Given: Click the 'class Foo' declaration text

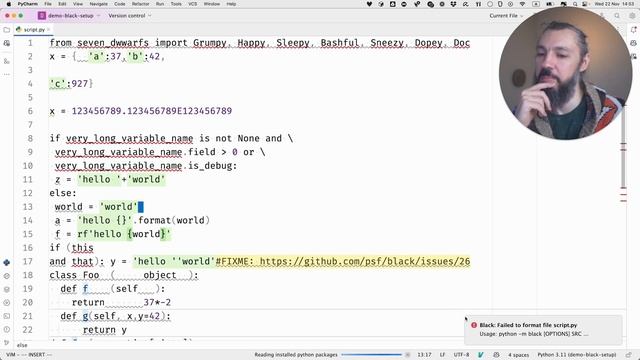Looking at the screenshot, I should click(x=74, y=275).
